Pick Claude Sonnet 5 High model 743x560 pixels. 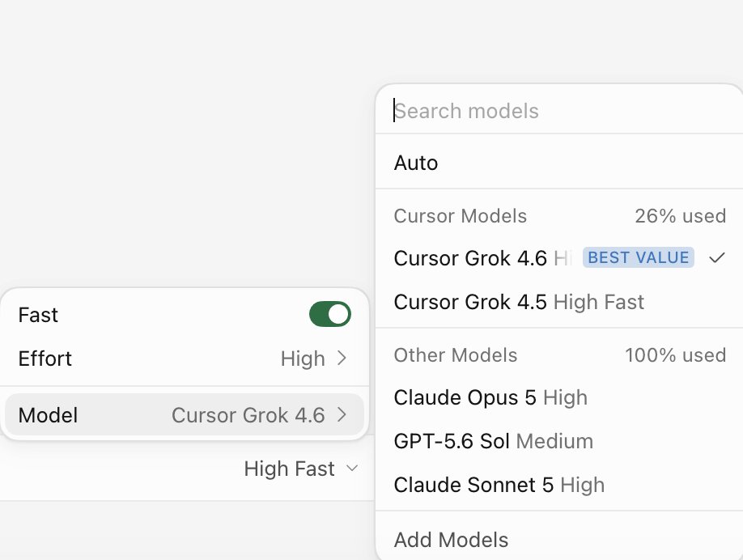coord(559,485)
